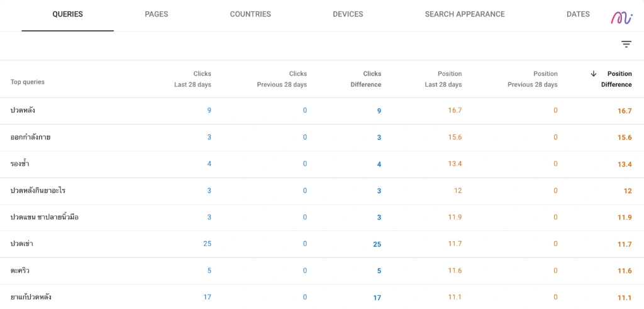Image resolution: width=644 pixels, height=309 pixels.
Task: Open the filter rows icon
Action: [x=626, y=45]
